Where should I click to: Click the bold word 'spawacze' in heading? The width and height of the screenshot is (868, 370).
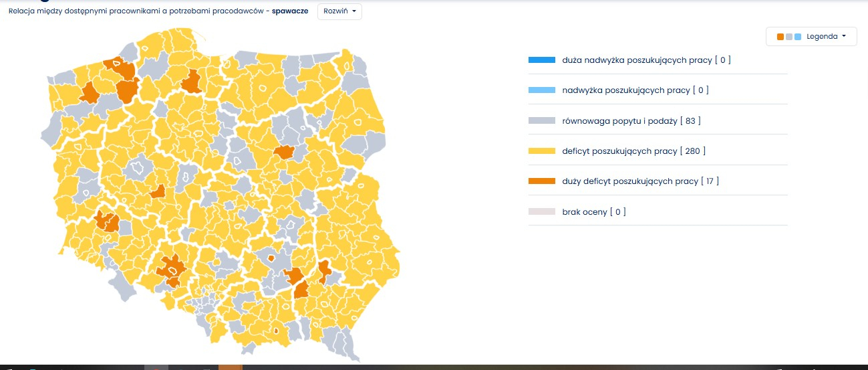point(290,11)
